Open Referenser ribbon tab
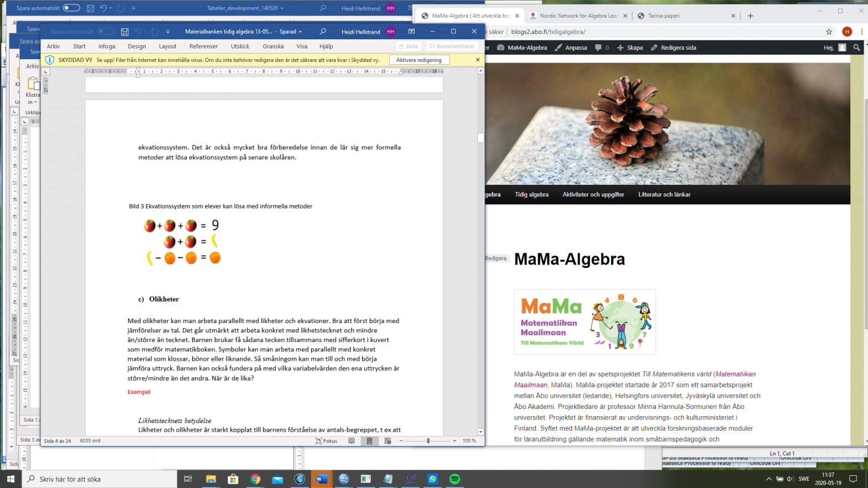This screenshot has width=868, height=488. pyautogui.click(x=204, y=46)
